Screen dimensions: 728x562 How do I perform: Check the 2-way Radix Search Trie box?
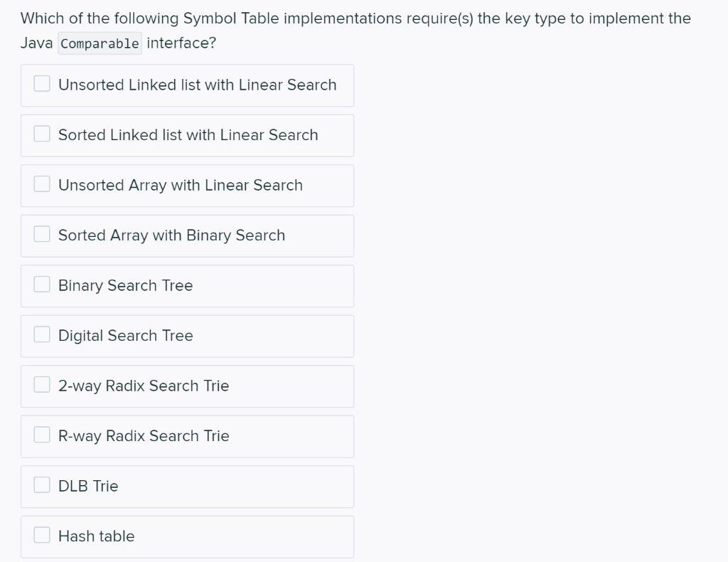coord(42,385)
